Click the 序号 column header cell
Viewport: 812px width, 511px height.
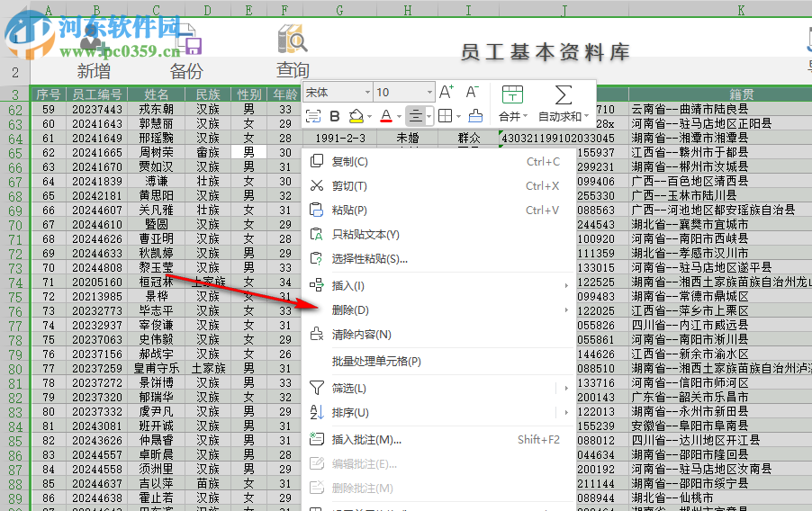click(48, 94)
